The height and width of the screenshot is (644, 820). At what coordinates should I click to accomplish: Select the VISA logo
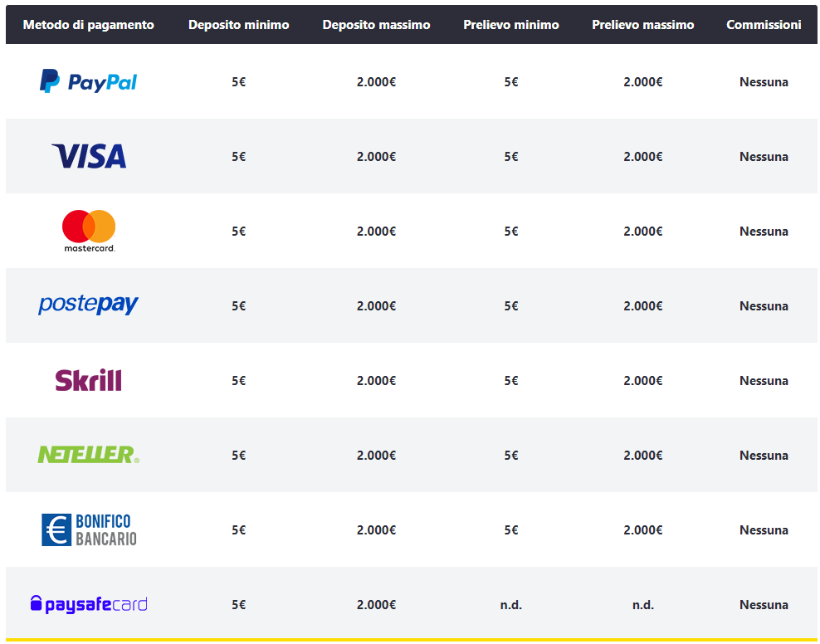click(x=89, y=156)
